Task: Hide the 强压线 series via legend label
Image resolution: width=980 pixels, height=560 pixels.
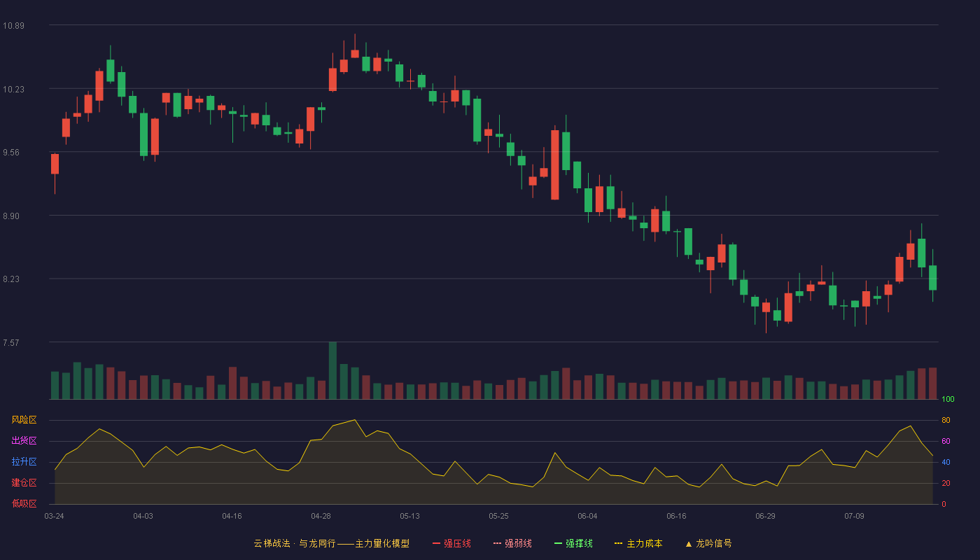Action: pyautogui.click(x=457, y=543)
